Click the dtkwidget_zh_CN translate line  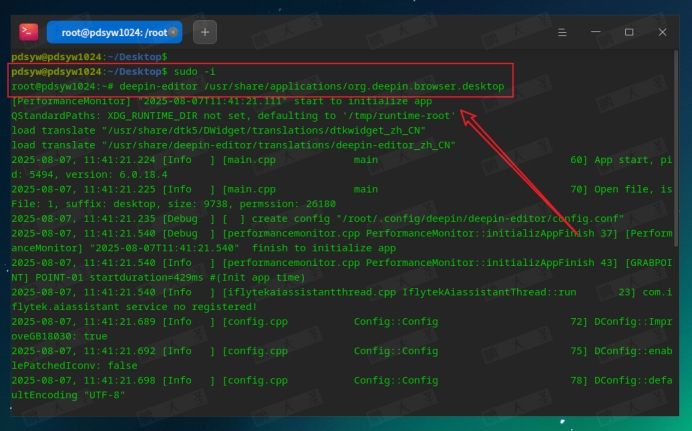tap(218, 130)
